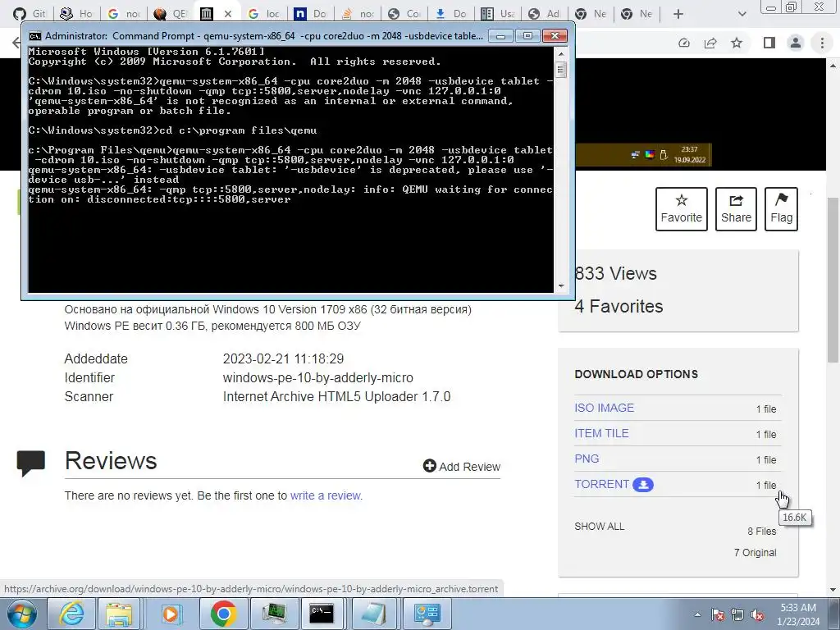Open Chrome three-dot menu
840x630 pixels.
(x=822, y=43)
